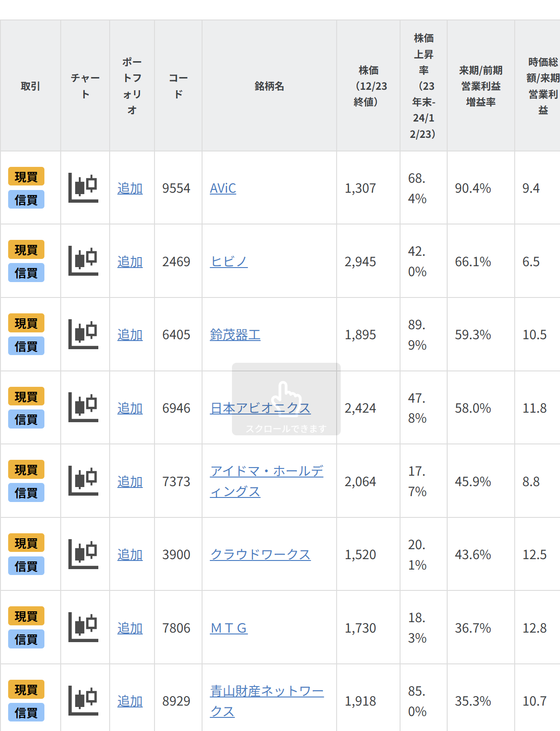Image resolution: width=560 pixels, height=731 pixels.
Task: Show the chart for クラウドワークス
Action: click(x=83, y=554)
